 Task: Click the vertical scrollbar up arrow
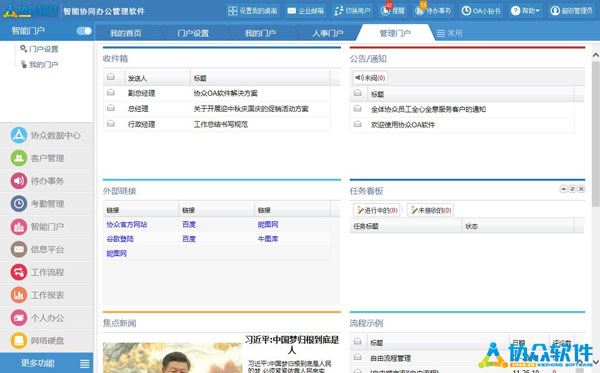point(596,55)
